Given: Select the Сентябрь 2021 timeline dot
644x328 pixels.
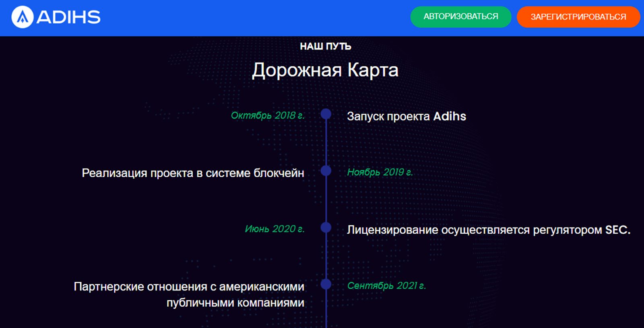Looking at the screenshot, I should click(x=326, y=285).
